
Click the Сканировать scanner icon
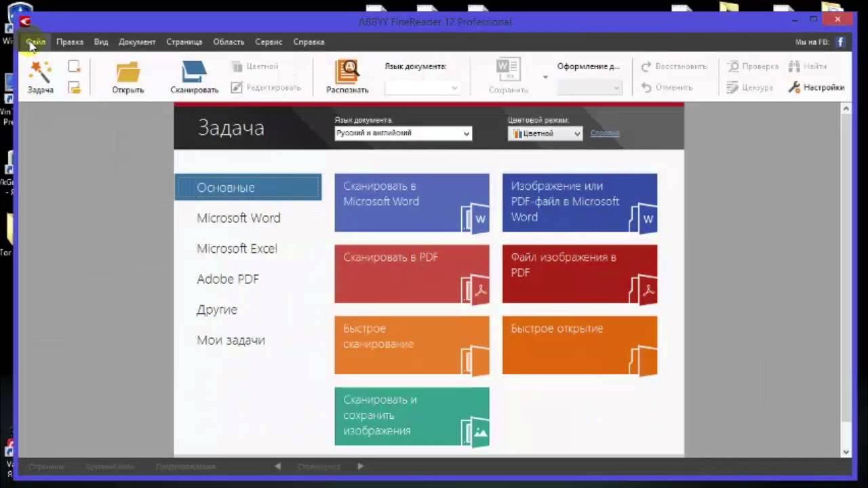point(194,72)
